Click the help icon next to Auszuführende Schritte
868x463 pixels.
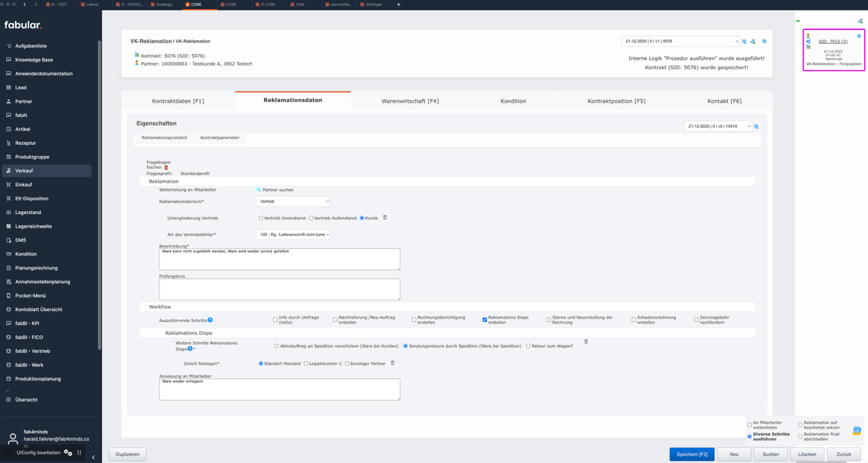tap(210, 320)
